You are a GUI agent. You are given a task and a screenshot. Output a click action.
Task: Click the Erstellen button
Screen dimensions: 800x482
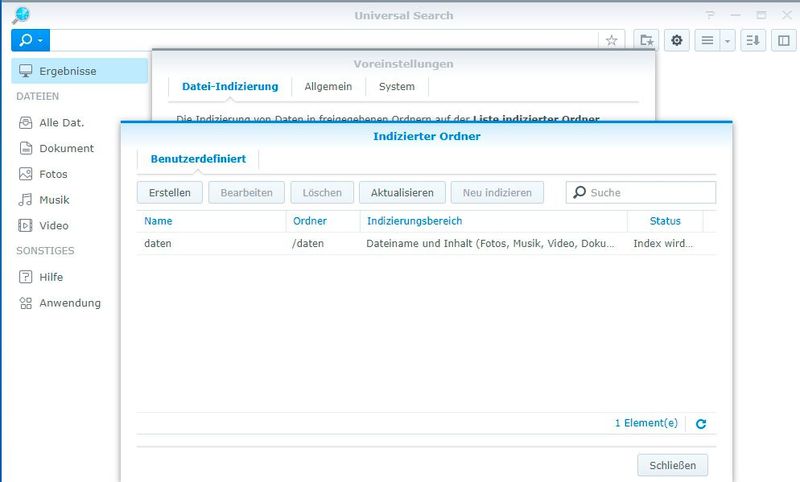(170, 193)
